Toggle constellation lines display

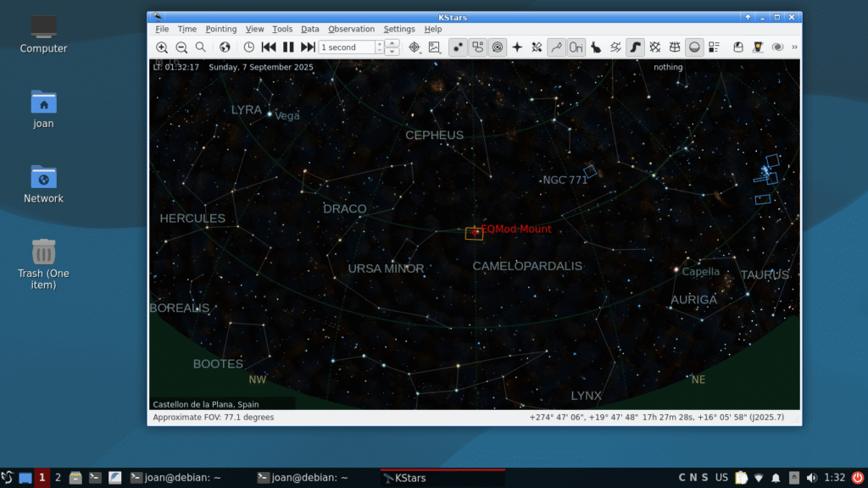(555, 47)
